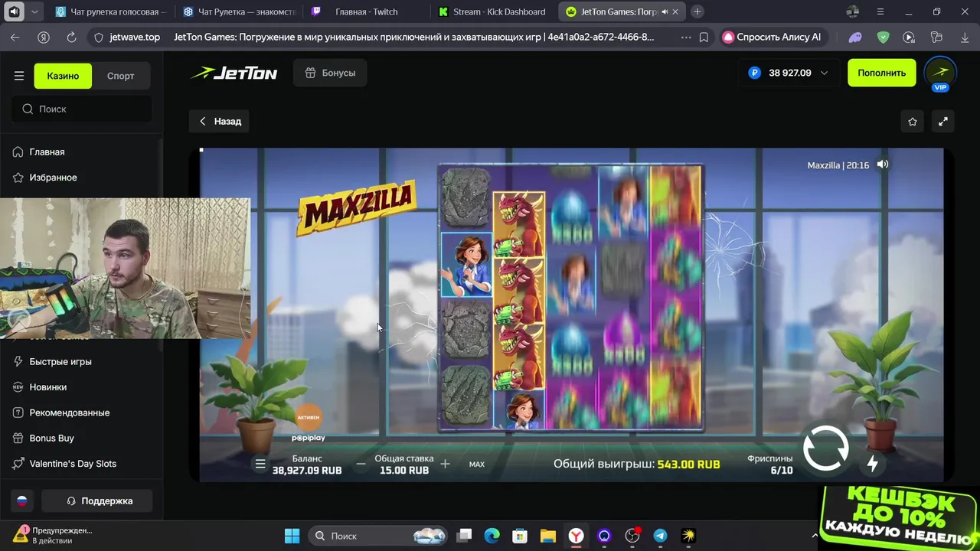Click the jetwave.top address field
Image resolution: width=980 pixels, height=551 pixels.
[x=135, y=37]
